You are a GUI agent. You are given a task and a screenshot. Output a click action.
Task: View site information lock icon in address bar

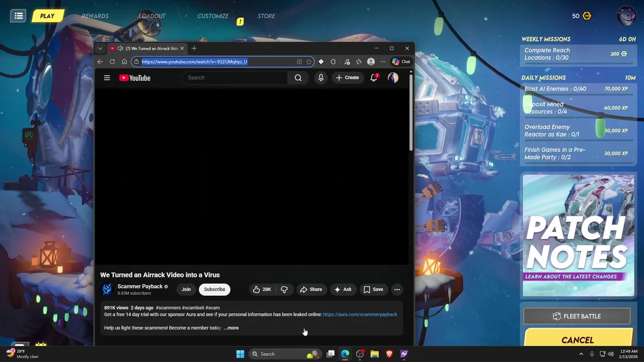136,62
